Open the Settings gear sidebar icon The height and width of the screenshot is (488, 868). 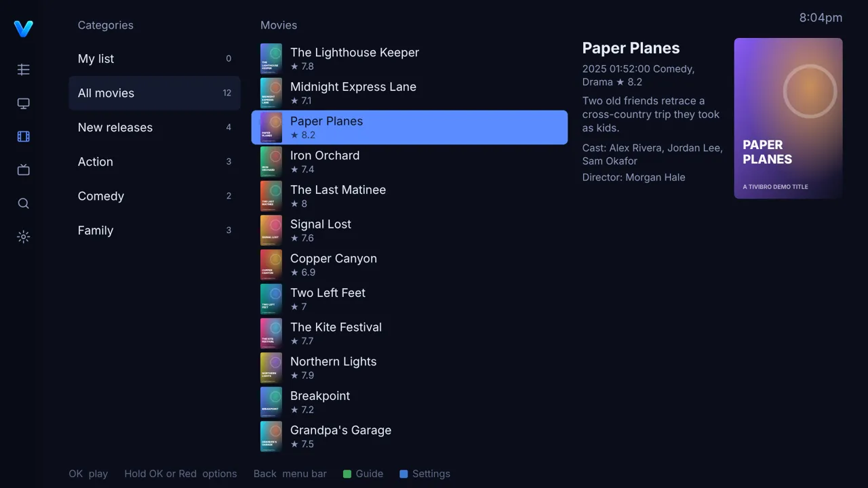pyautogui.click(x=23, y=237)
